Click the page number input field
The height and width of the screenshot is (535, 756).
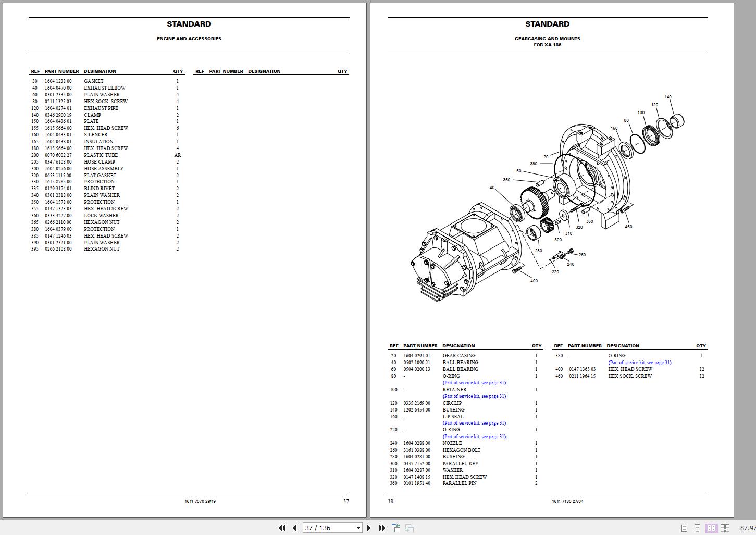click(323, 528)
